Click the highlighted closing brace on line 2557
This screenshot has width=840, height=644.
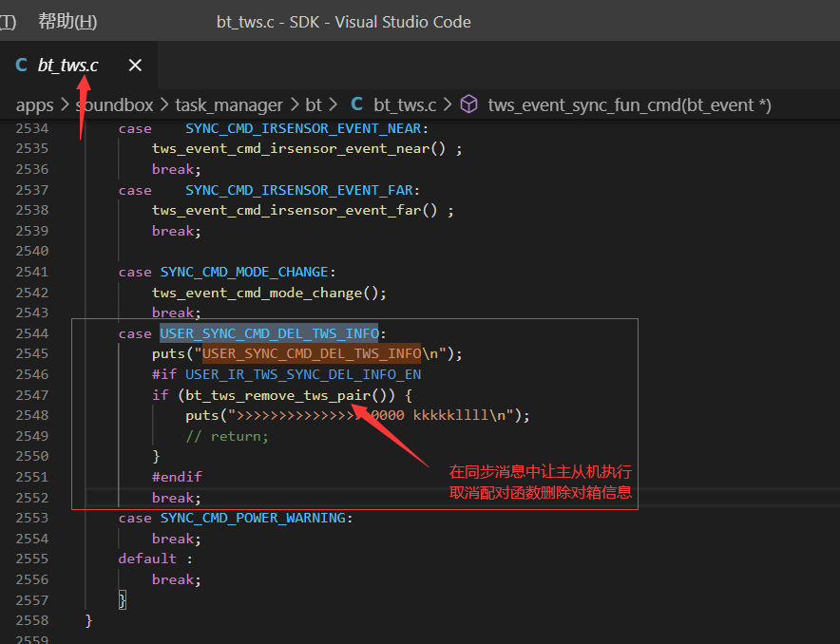point(123,600)
